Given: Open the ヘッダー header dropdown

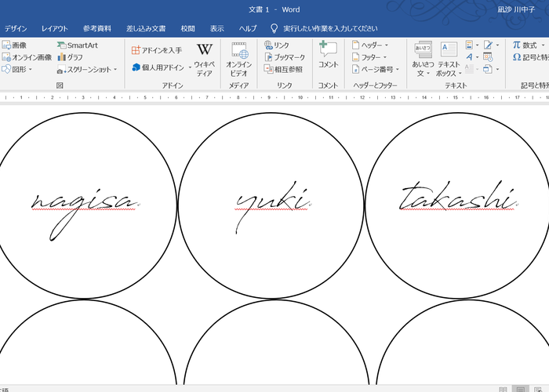Looking at the screenshot, I should pos(370,45).
